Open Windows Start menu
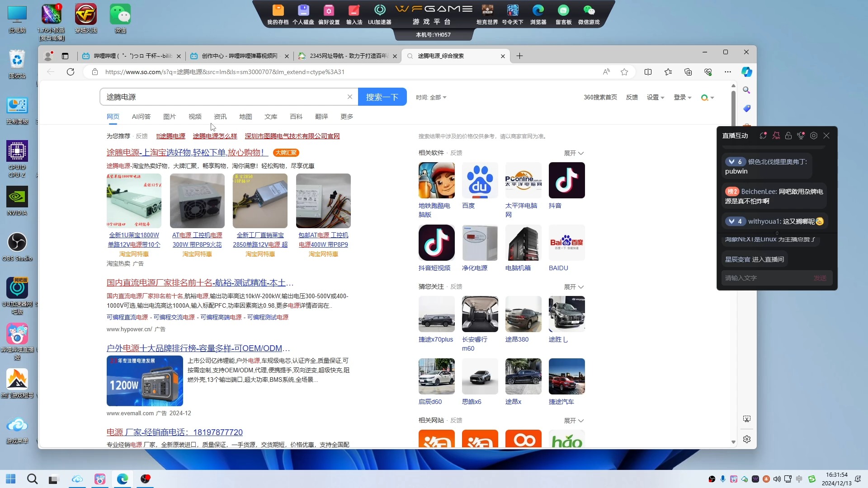 pyautogui.click(x=10, y=479)
